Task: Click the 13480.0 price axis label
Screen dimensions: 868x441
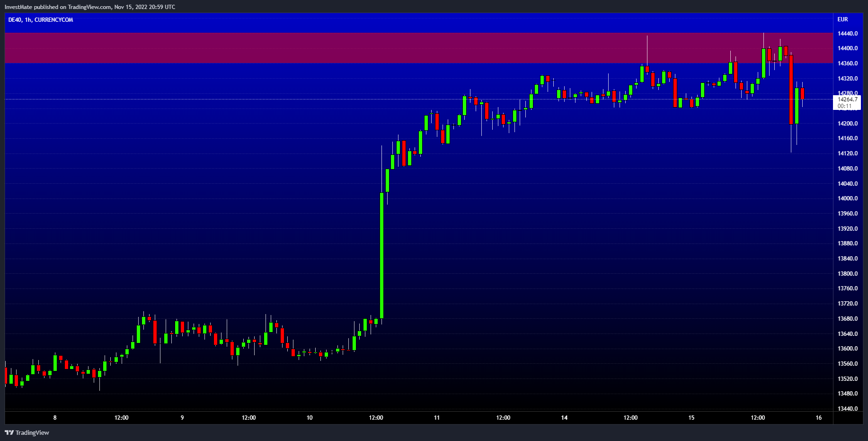Action: point(848,394)
